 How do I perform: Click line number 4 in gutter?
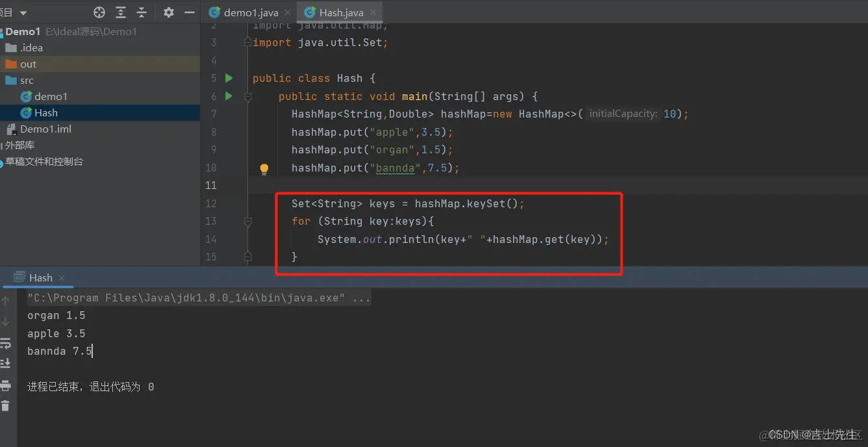coord(214,60)
